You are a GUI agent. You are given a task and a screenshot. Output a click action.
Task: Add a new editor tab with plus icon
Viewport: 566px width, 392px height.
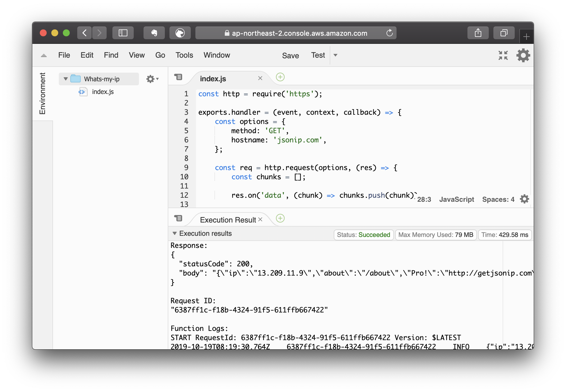pyautogui.click(x=280, y=77)
